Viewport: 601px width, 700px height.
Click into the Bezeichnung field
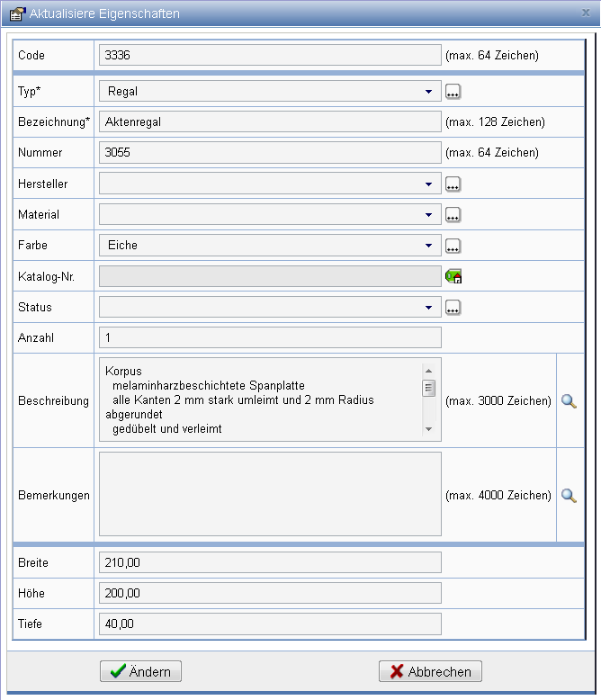[270, 121]
